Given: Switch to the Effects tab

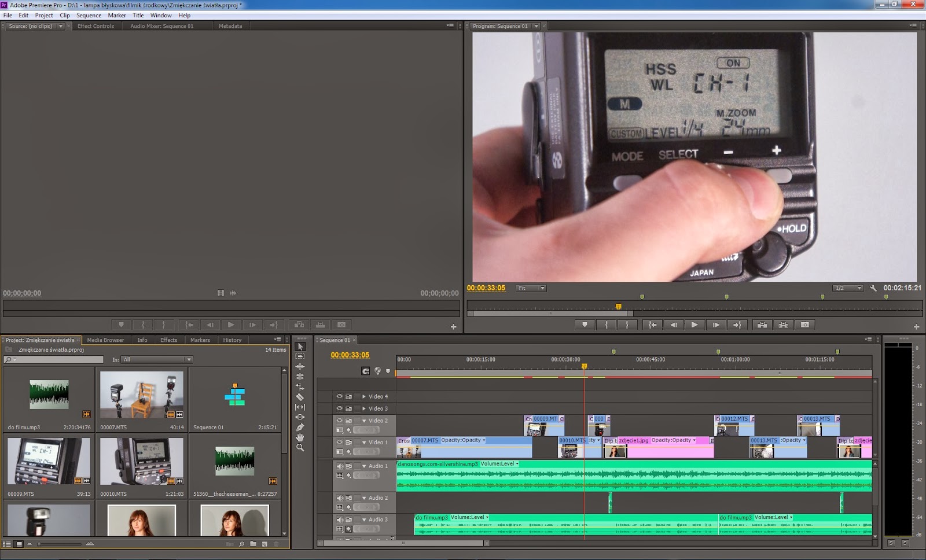Looking at the screenshot, I should tap(169, 340).
